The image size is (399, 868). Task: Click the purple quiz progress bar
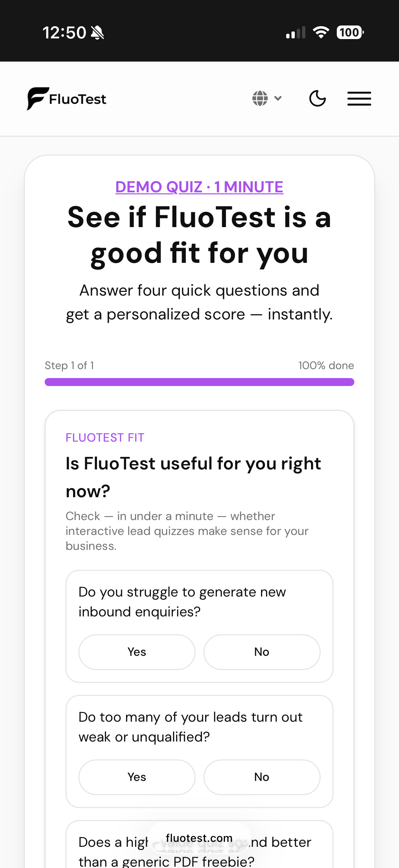pos(199,382)
